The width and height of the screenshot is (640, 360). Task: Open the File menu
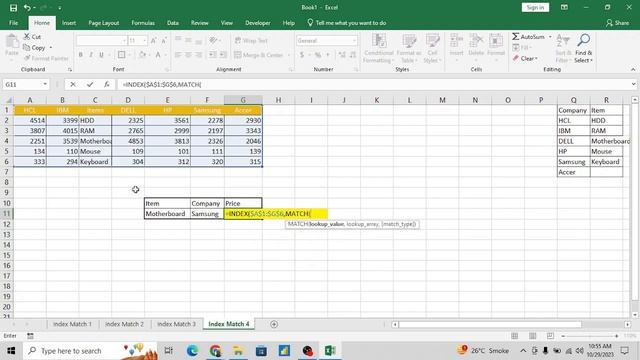coord(13,23)
